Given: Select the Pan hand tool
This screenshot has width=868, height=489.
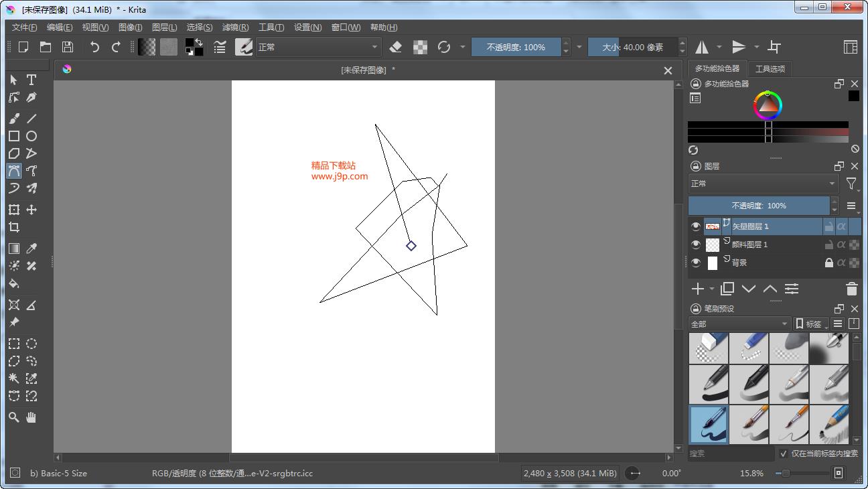Looking at the screenshot, I should pyautogui.click(x=31, y=417).
